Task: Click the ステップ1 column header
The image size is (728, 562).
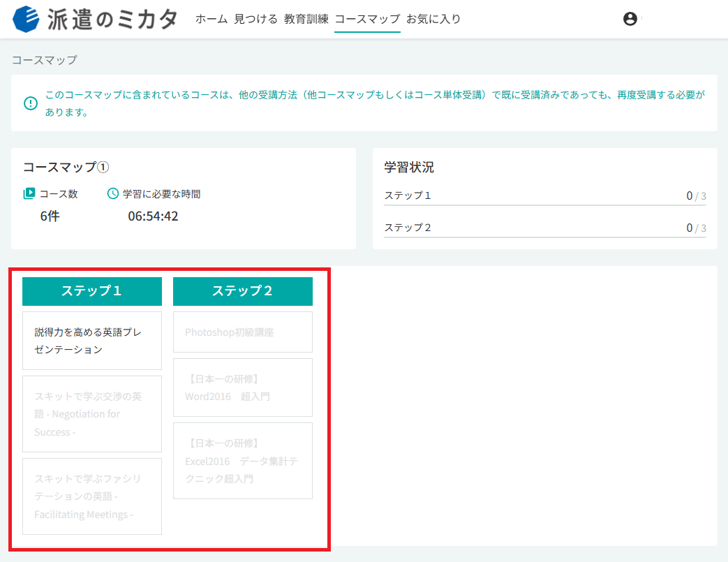Action: pyautogui.click(x=92, y=291)
